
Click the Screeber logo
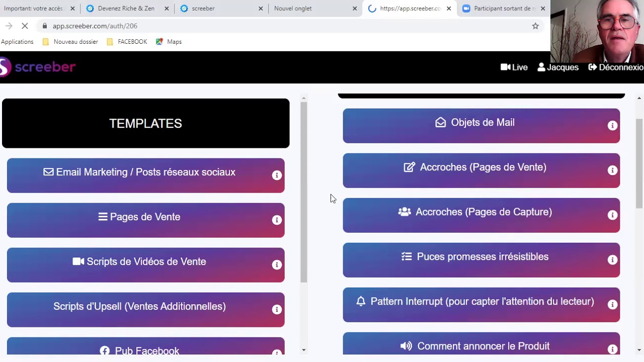[38, 67]
